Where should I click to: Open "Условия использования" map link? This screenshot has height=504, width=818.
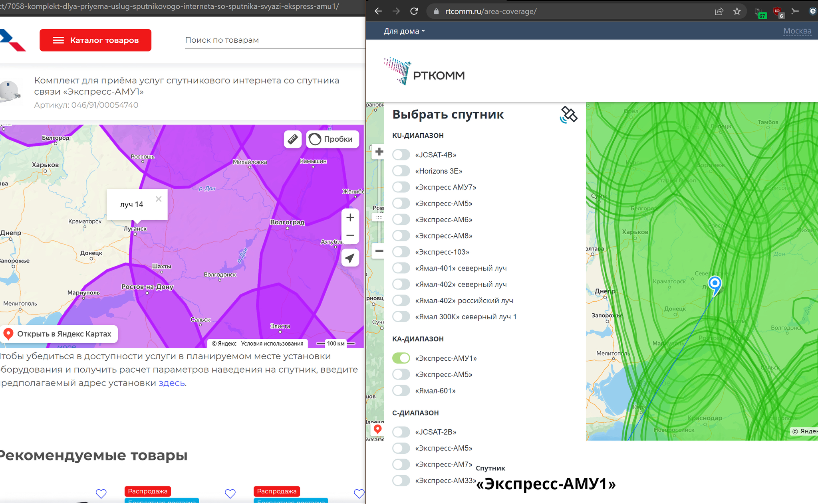coord(272,344)
